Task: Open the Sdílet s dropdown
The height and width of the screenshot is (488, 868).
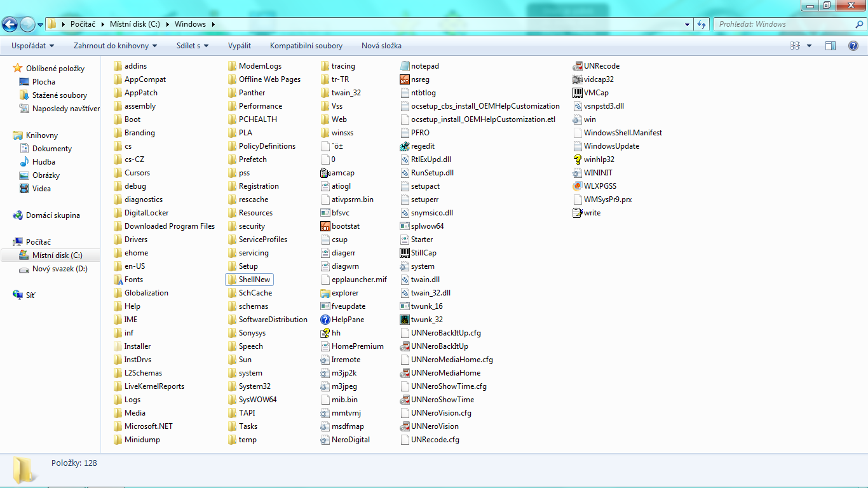Action: 193,46
